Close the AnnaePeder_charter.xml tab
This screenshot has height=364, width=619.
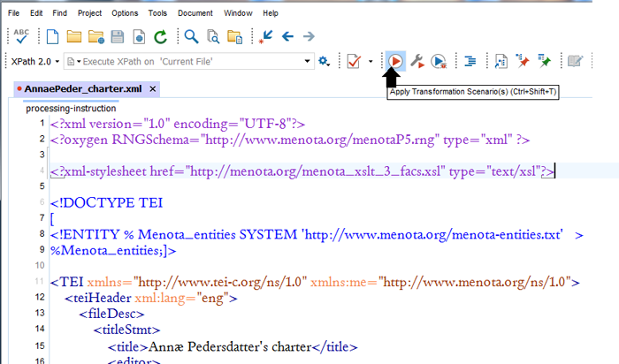(x=152, y=89)
